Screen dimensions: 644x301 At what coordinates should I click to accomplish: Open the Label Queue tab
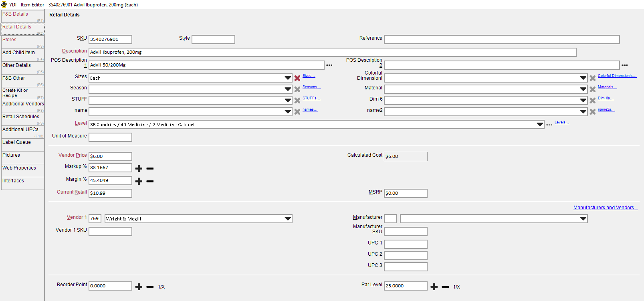pos(23,145)
